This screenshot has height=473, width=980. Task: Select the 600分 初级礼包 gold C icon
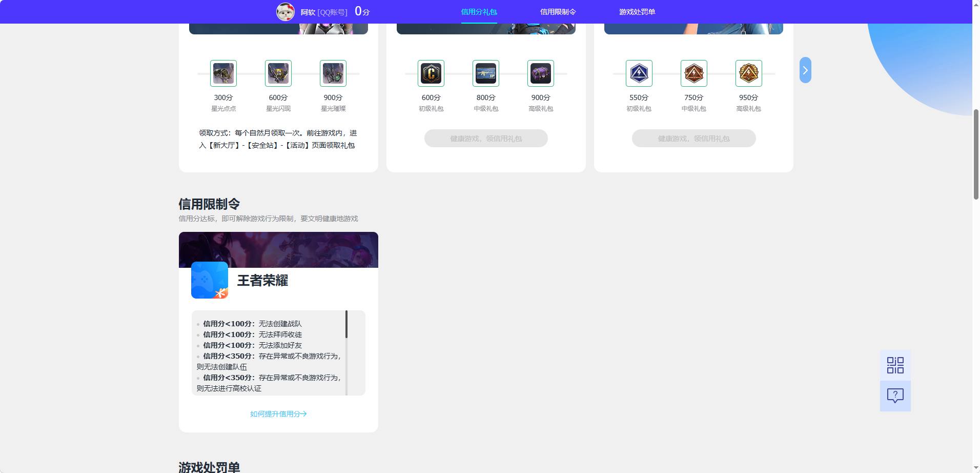(x=431, y=73)
